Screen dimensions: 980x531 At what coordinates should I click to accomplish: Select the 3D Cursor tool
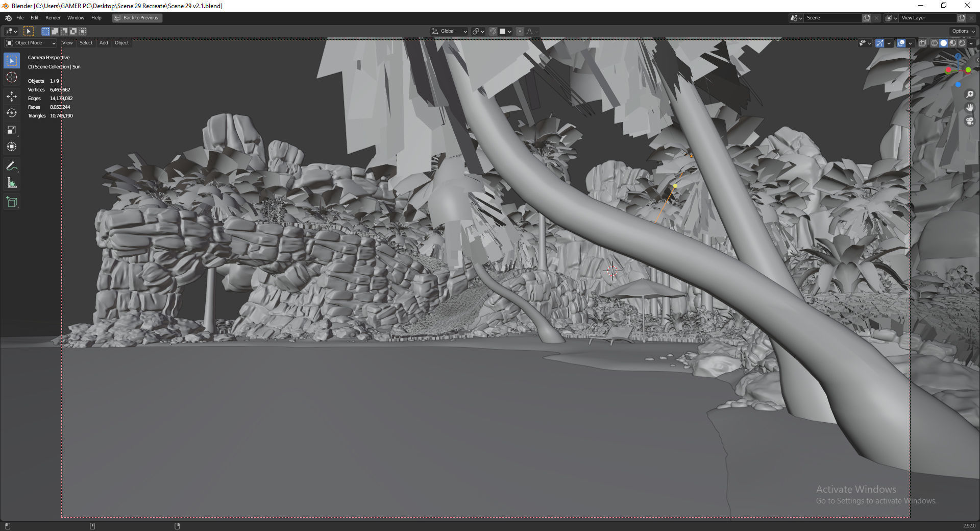click(x=12, y=78)
